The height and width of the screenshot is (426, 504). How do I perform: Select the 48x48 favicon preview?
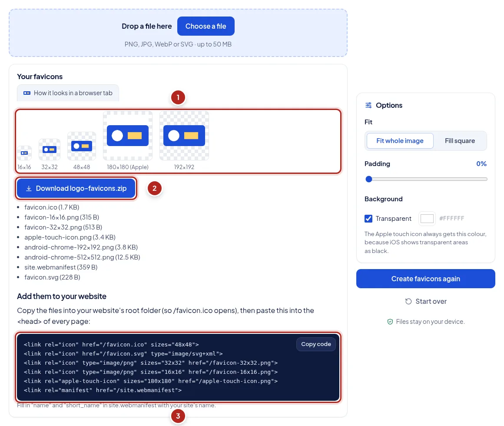(82, 146)
